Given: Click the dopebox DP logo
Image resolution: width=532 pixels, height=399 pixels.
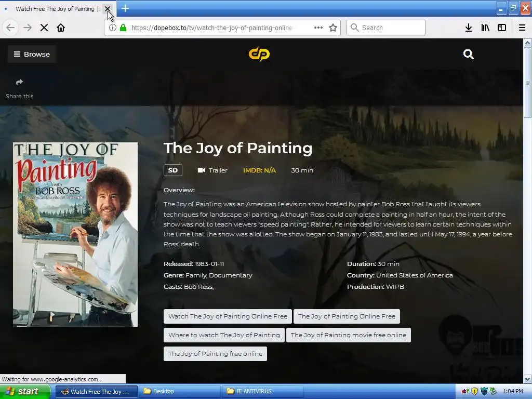Looking at the screenshot, I should [259, 54].
